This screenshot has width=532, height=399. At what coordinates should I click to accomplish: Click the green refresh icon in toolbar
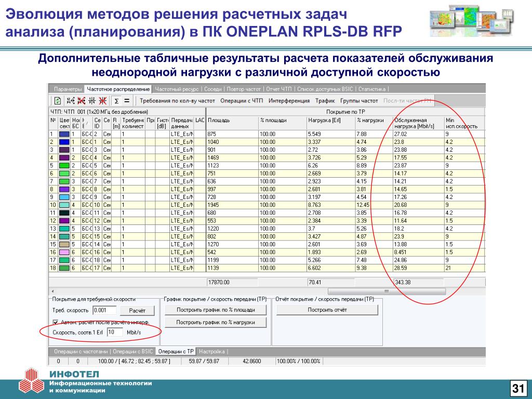[x=58, y=101]
